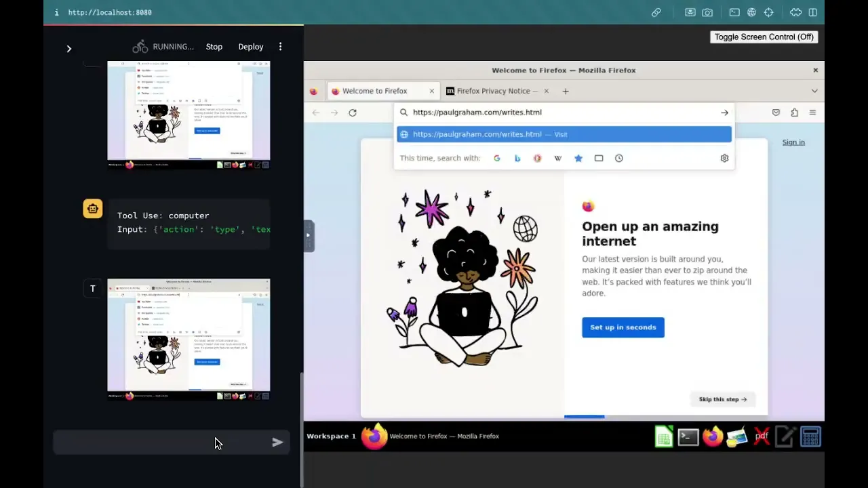Search bookmarks via the star icon
The height and width of the screenshot is (488, 868).
click(578, 158)
